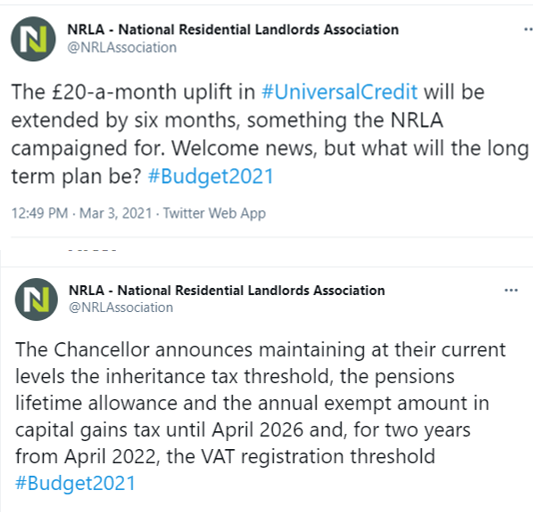This screenshot has height=512, width=533.
Task: Click the second tweet's NRLA display name
Action: (x=227, y=290)
